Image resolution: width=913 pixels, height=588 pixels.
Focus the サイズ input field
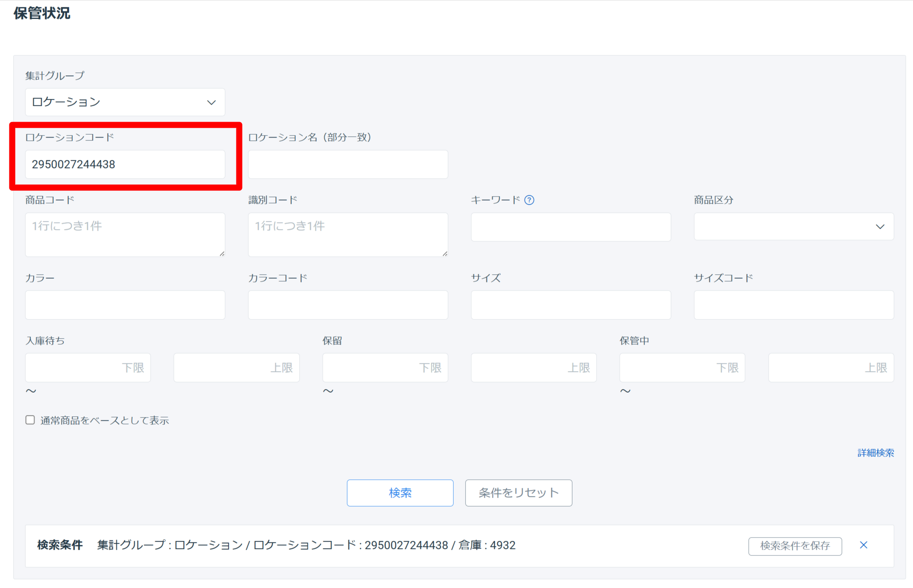tap(571, 305)
